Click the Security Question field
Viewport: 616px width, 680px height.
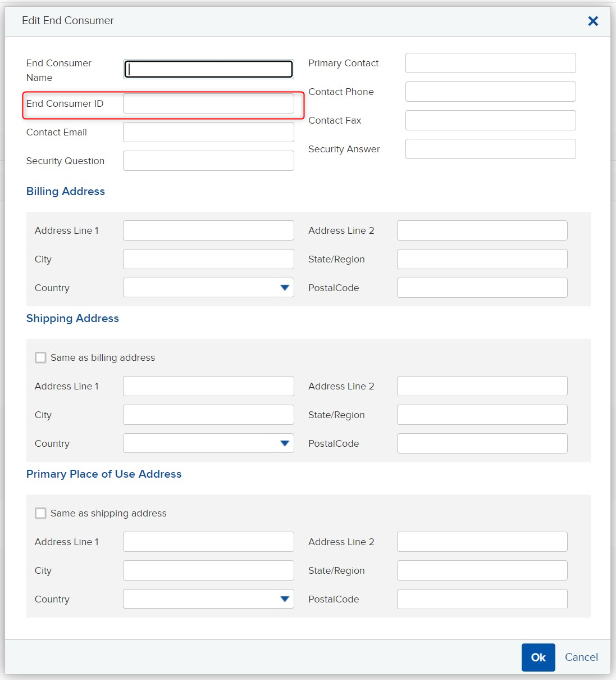click(x=208, y=161)
